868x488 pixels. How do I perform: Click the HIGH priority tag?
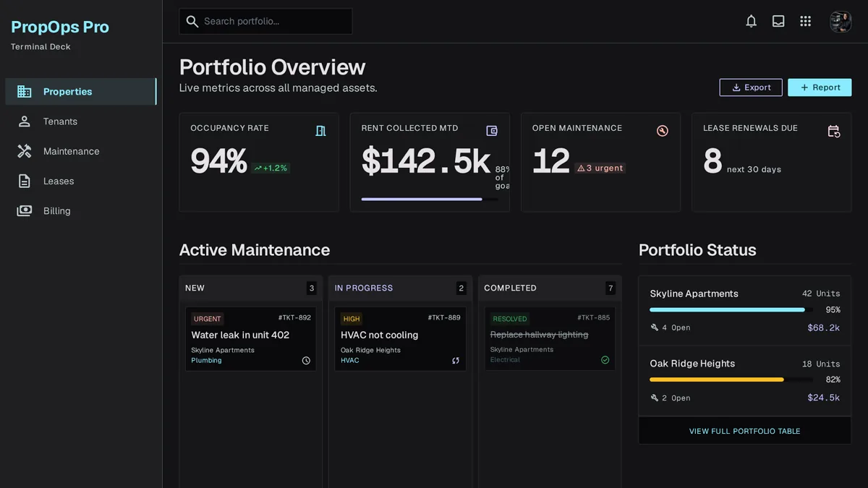point(352,319)
